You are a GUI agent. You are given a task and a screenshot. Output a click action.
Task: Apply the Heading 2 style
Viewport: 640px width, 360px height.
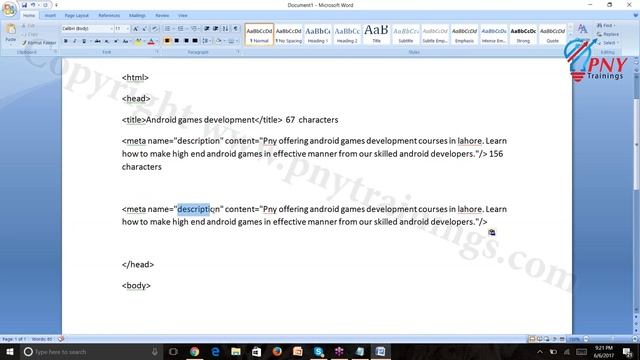tap(347, 34)
